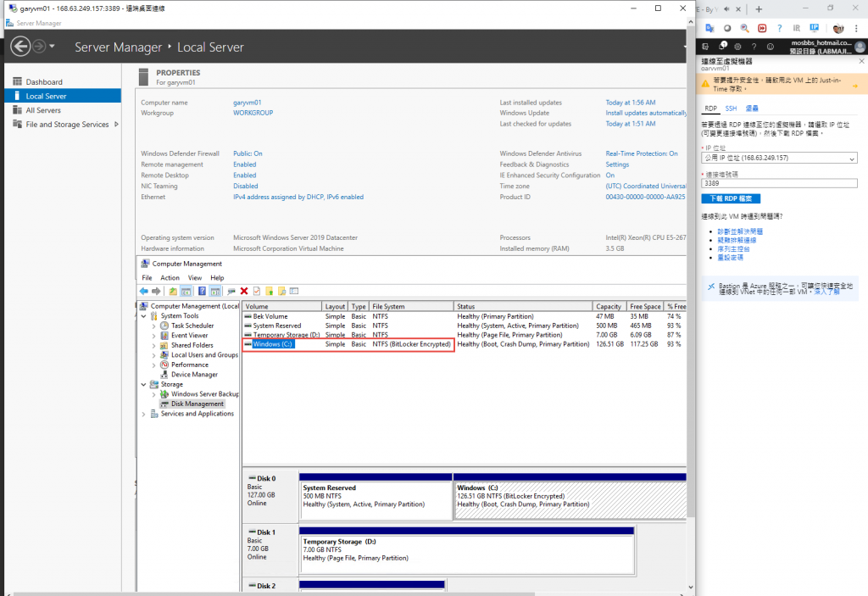
Task: Click the connect drive toolbar icon
Action: coord(231,291)
